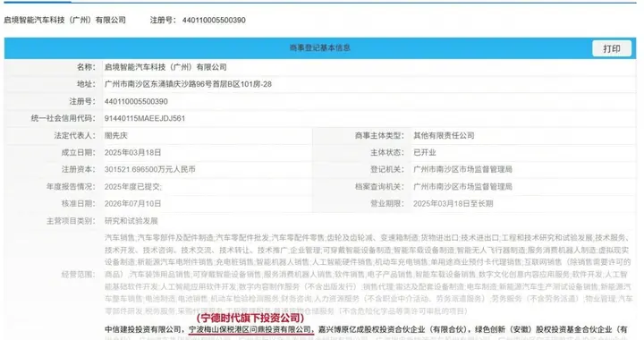
Task: Click legal representative name 周先庆
Action: [x=116, y=135]
